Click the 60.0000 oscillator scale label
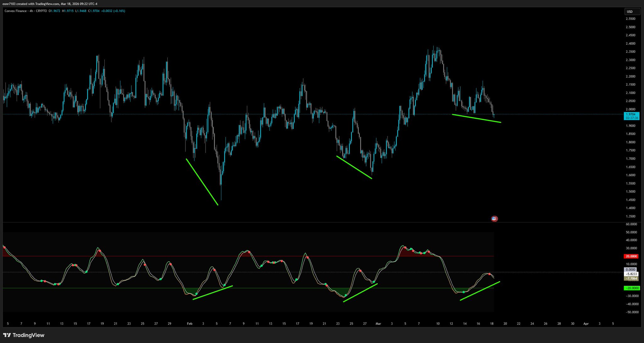644x343 pixels. tap(631, 224)
